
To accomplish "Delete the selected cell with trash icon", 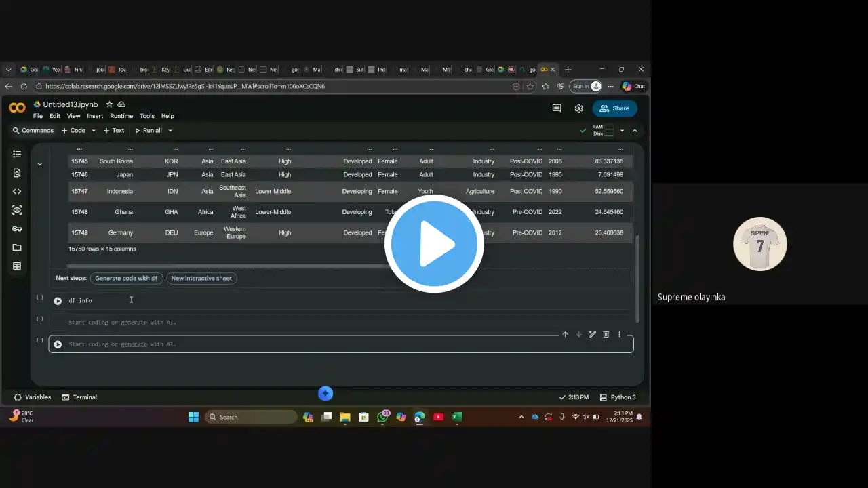I will 606,334.
